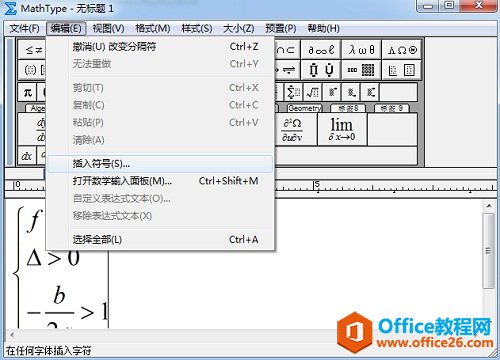The width and height of the screenshot is (500, 360).
Task: Click the Δ > 0 line in the equation
Action: click(53, 258)
